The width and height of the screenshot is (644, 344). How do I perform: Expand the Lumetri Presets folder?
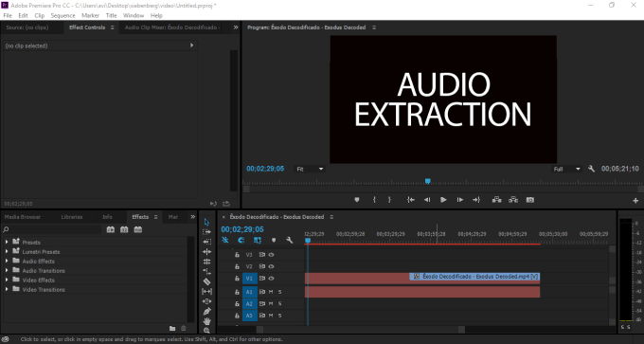(x=7, y=251)
